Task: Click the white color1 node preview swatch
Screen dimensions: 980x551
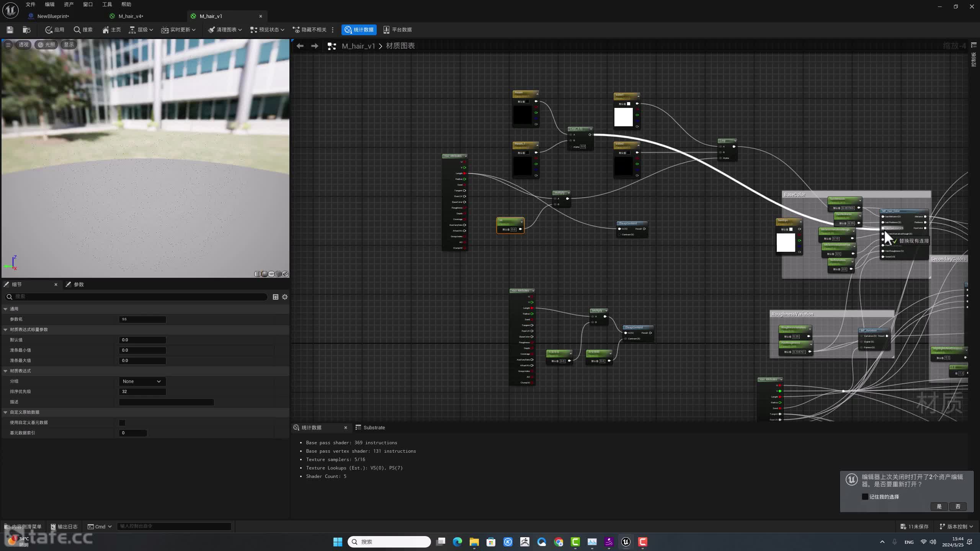Action: point(623,117)
